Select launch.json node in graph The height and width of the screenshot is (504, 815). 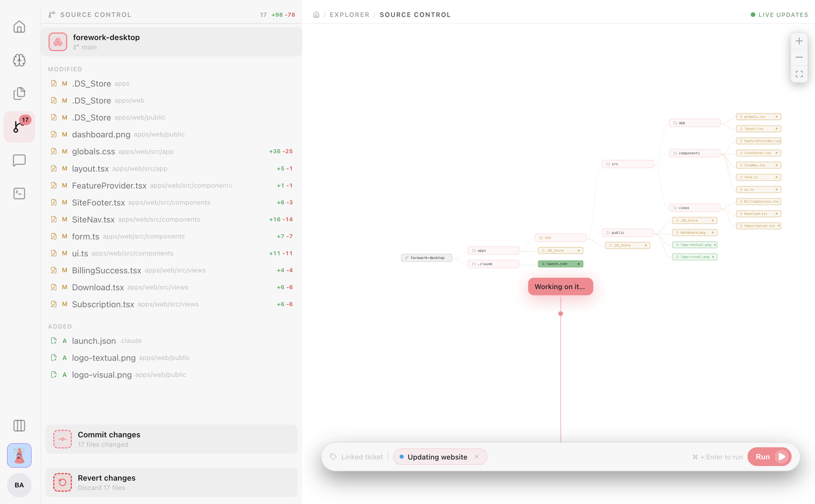(560, 264)
